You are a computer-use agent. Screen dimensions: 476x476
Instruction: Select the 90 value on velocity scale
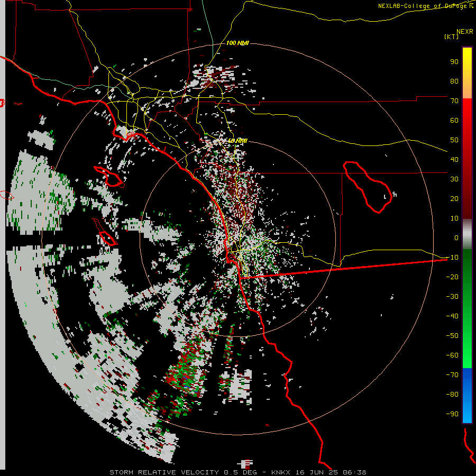[454, 62]
